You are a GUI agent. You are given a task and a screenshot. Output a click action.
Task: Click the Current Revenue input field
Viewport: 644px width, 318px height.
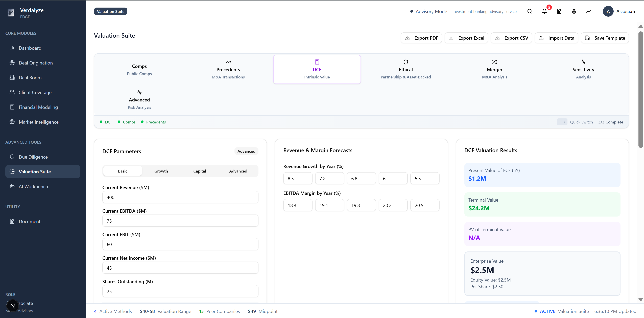(x=180, y=197)
